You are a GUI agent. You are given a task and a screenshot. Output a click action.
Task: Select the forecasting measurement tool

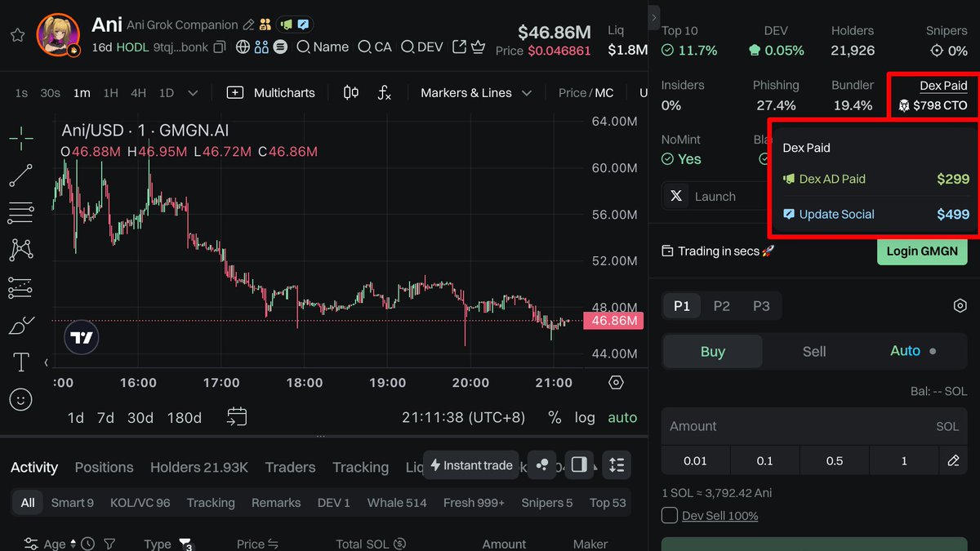pos(21,287)
